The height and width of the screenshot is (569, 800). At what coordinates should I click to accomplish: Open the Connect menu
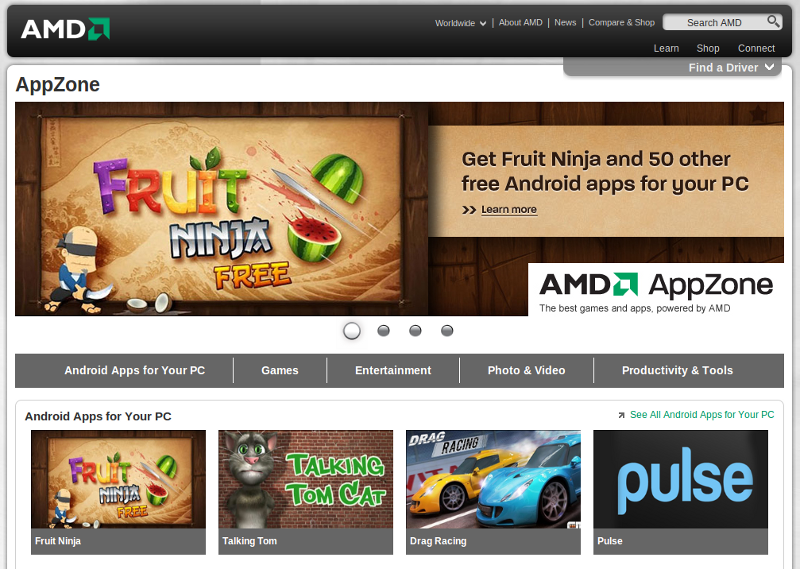756,48
